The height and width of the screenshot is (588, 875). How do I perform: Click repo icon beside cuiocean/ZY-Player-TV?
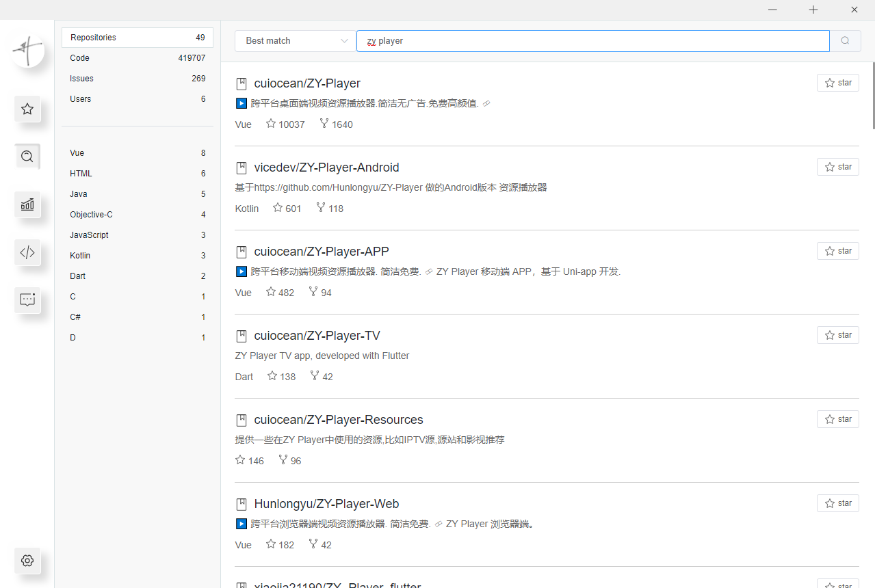point(241,336)
